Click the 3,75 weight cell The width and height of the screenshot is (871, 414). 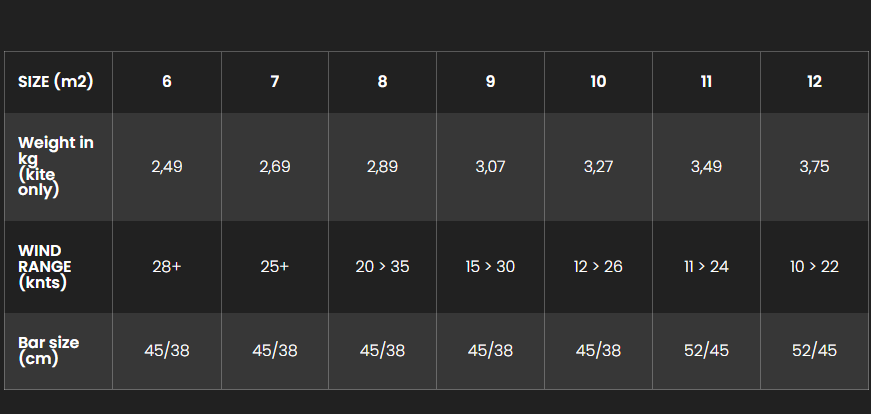pos(814,167)
